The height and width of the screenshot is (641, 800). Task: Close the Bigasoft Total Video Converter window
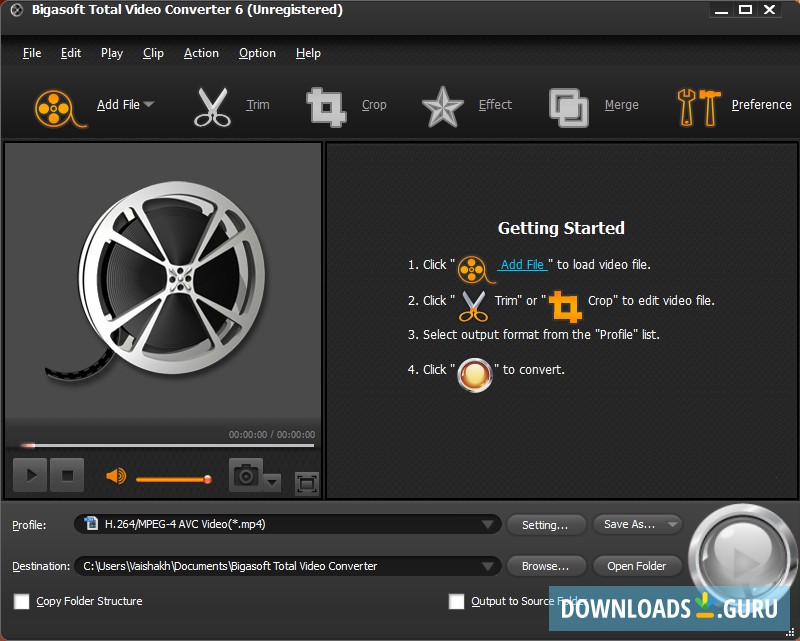pyautogui.click(x=769, y=10)
